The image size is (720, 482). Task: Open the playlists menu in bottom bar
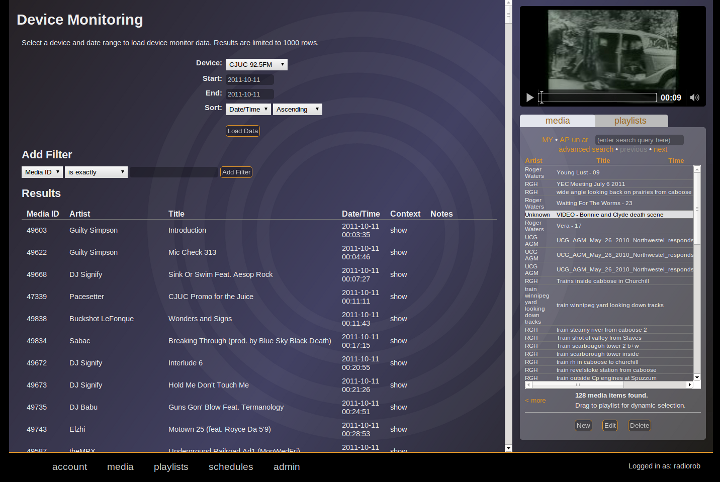coord(171,467)
